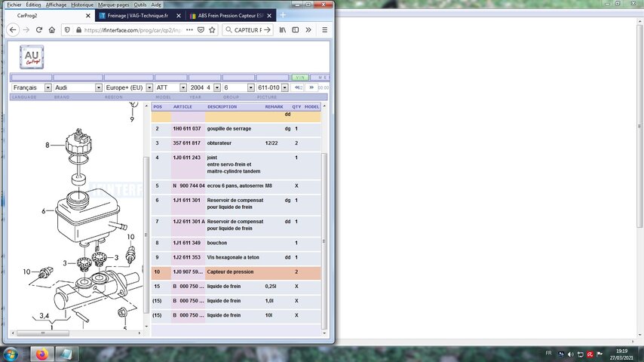Screen dimensions: 644x362
Task: Close the Freinage VAG-Technique tab
Action: pyautogui.click(x=178, y=16)
